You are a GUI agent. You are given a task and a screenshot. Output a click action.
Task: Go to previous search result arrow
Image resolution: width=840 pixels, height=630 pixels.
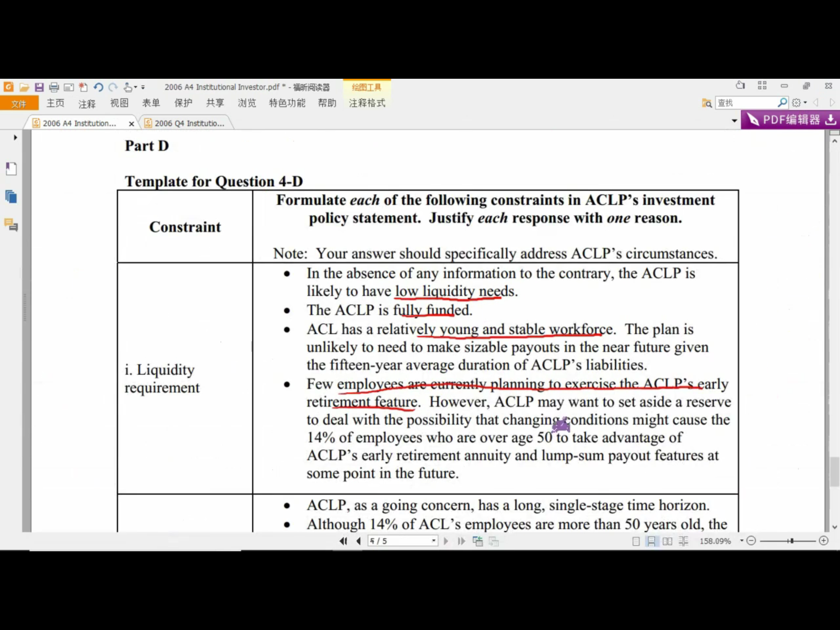816,103
